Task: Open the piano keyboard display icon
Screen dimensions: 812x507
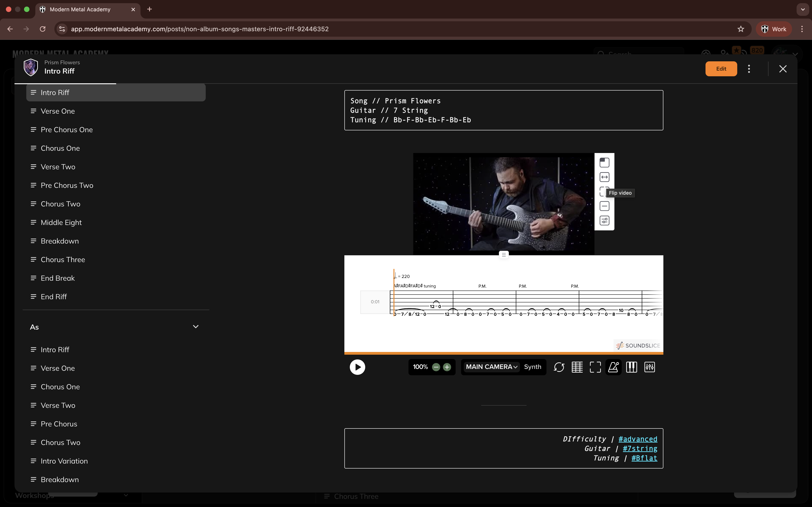Action: click(x=631, y=367)
